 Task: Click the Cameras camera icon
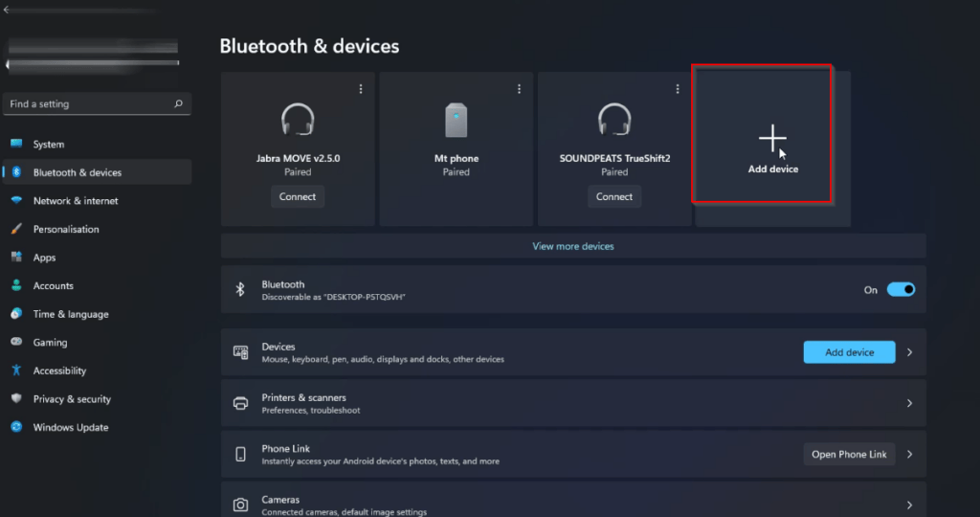click(x=240, y=505)
